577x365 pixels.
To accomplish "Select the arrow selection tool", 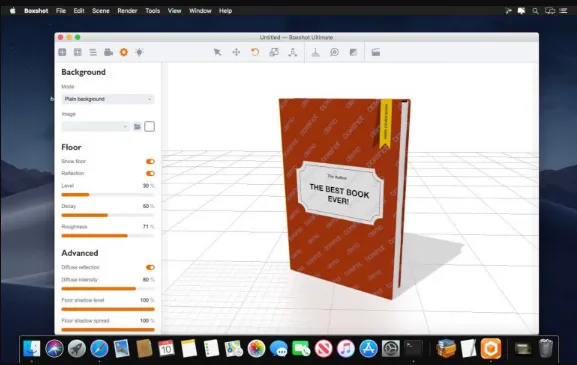I will [217, 52].
